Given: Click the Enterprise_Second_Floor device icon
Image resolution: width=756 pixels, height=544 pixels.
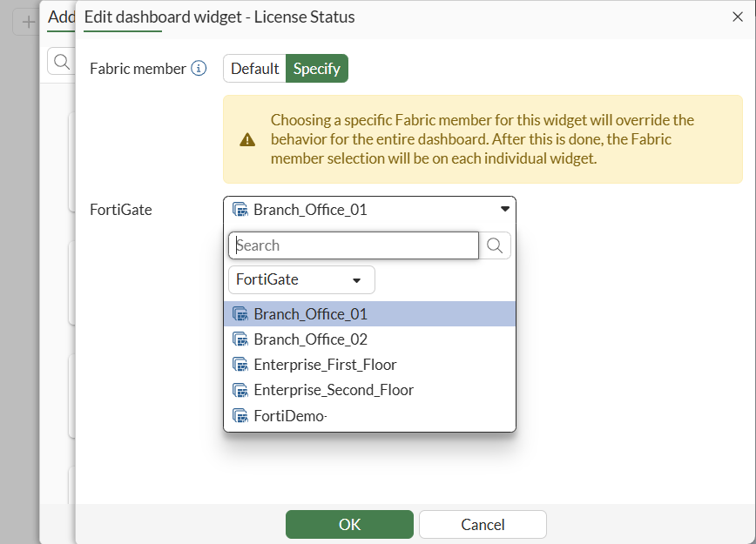Looking at the screenshot, I should pos(240,390).
